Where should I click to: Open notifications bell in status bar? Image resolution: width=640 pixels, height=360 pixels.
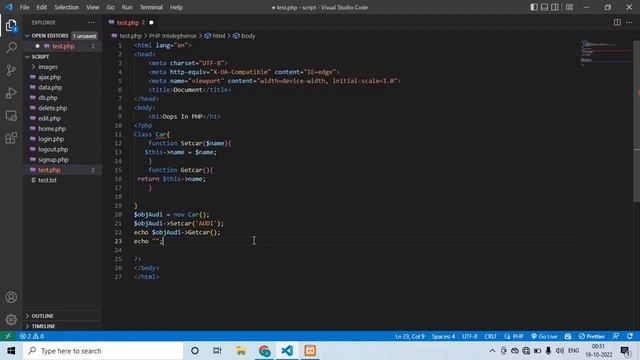tap(630, 336)
